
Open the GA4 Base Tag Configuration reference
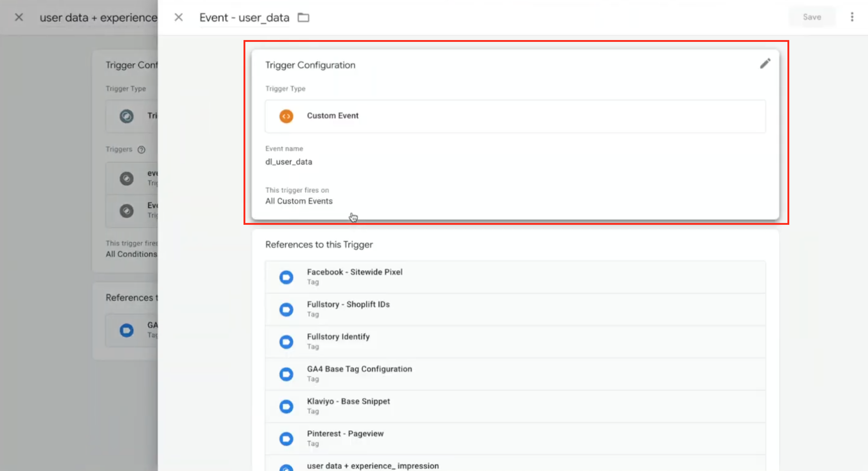tap(359, 369)
